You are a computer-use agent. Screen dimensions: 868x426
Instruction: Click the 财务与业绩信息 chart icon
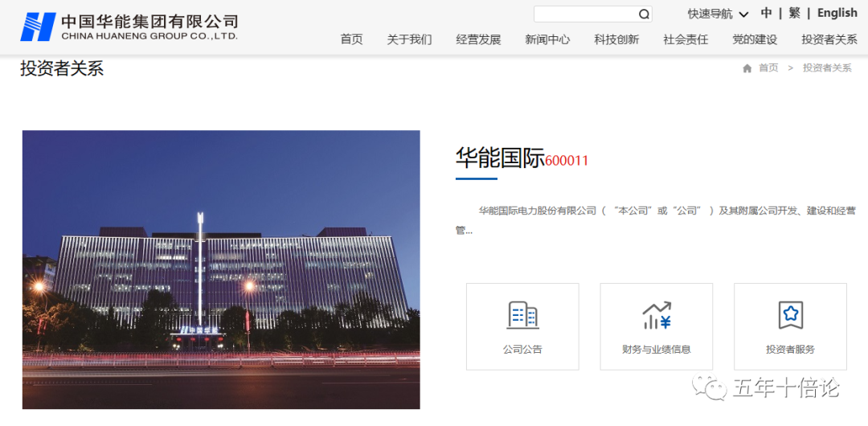tap(657, 315)
